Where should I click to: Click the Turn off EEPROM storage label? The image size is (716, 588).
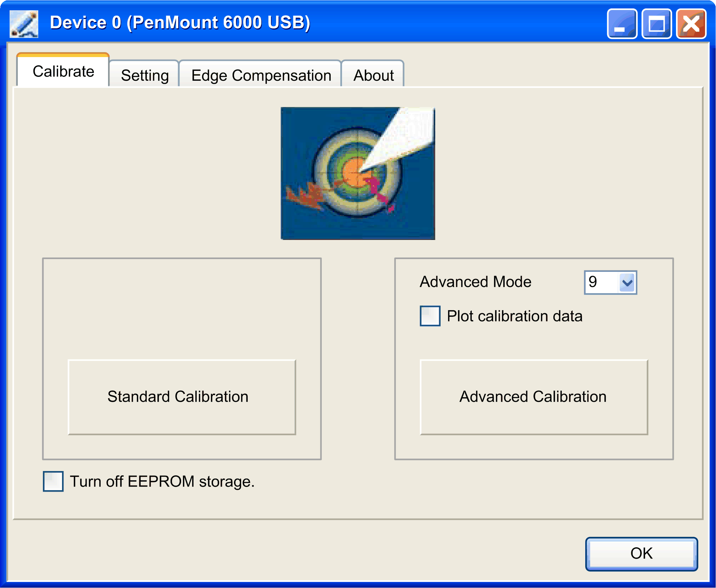[x=162, y=482]
